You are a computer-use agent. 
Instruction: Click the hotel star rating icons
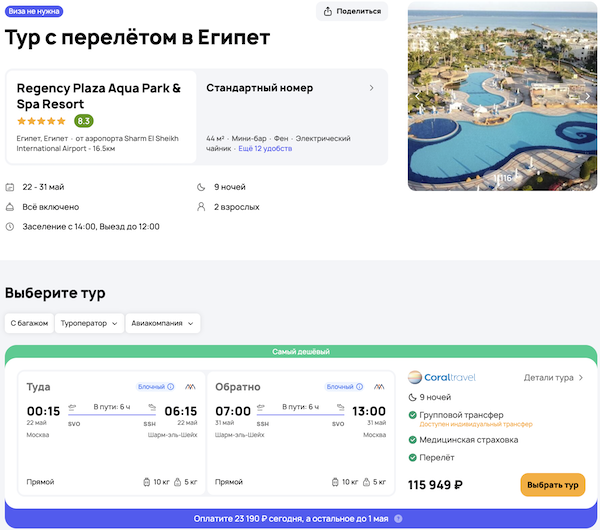click(x=42, y=121)
